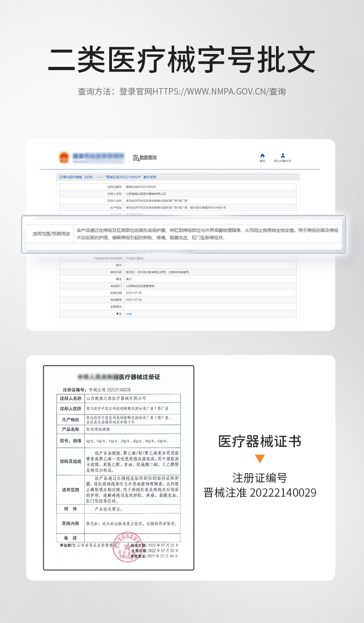Click the 有效期至 value 2027-07-04
Screen dimensions: 364x623
point(134,300)
